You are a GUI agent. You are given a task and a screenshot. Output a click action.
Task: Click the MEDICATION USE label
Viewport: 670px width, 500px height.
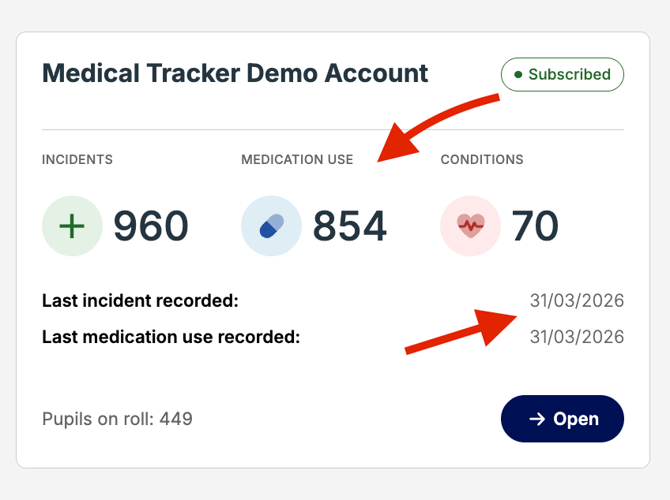297,159
